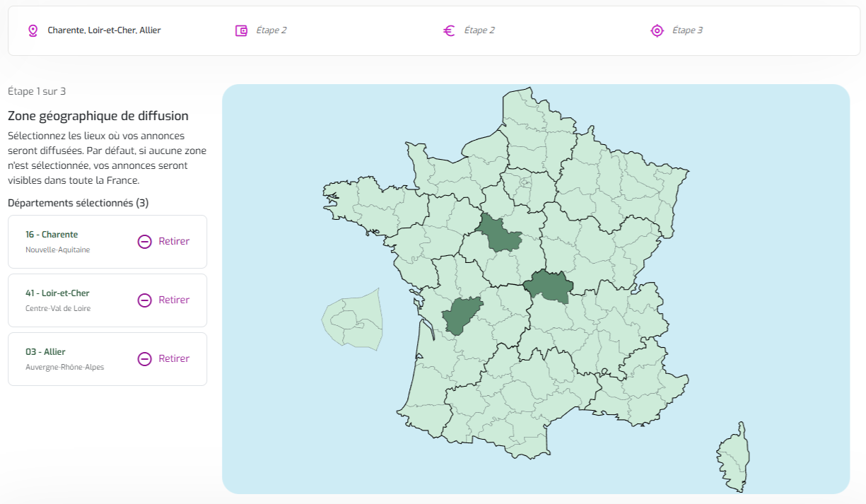Viewport: 866px width, 504px height.
Task: Deselect dark green Allier on the map
Action: pyautogui.click(x=549, y=285)
